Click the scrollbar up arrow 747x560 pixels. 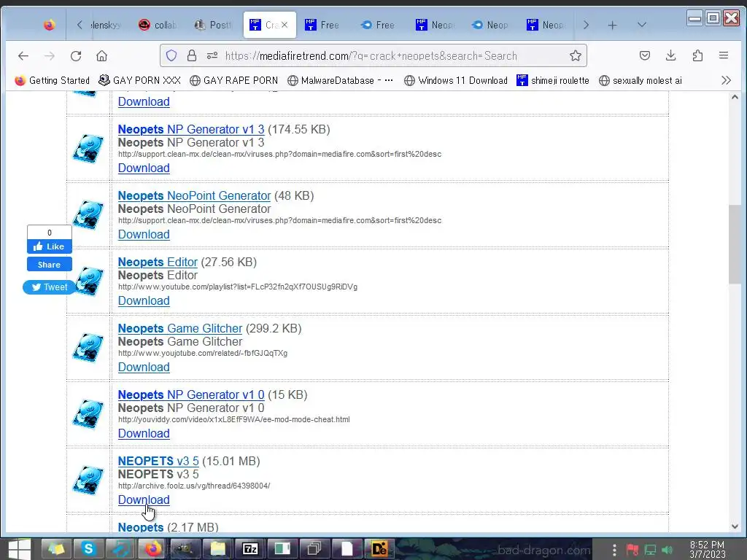(x=735, y=97)
